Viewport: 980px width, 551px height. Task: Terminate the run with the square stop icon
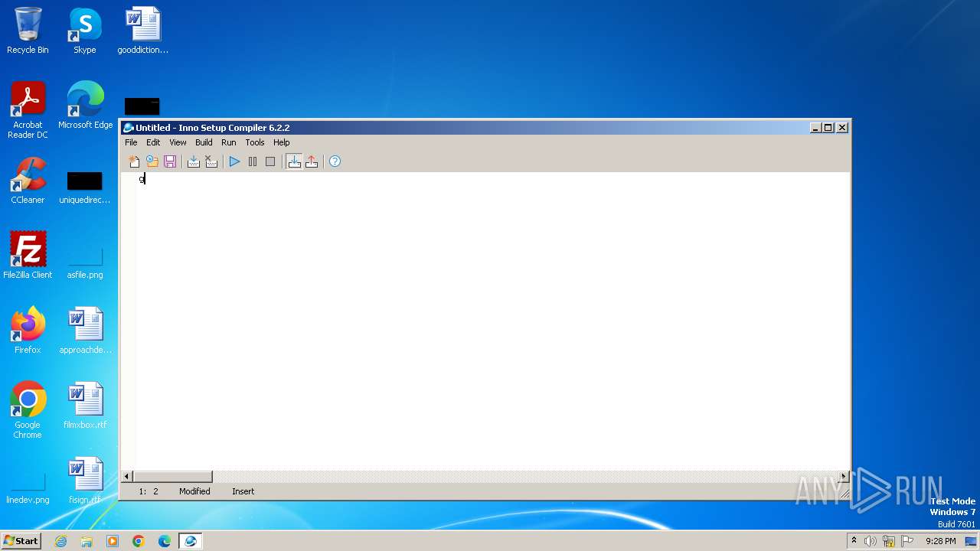pyautogui.click(x=270, y=161)
